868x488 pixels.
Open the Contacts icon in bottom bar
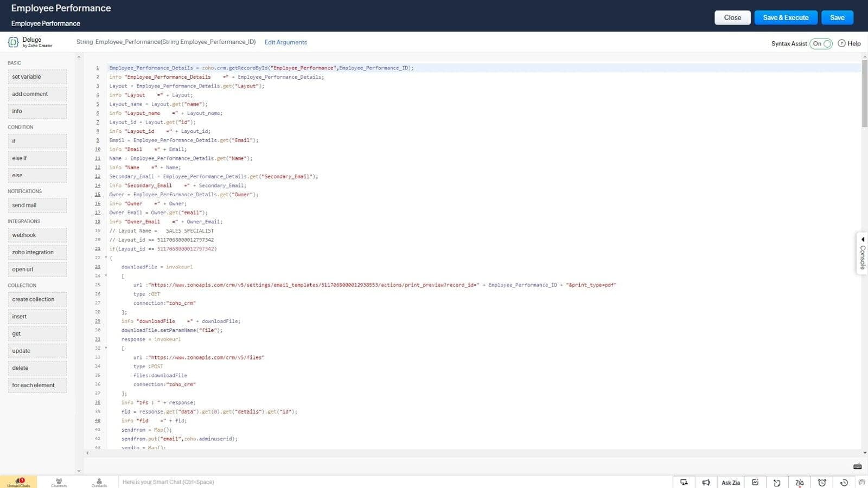click(x=99, y=482)
